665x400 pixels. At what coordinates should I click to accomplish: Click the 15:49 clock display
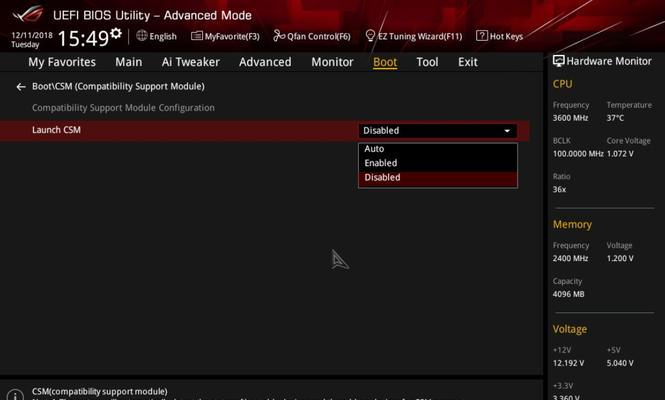(x=83, y=38)
